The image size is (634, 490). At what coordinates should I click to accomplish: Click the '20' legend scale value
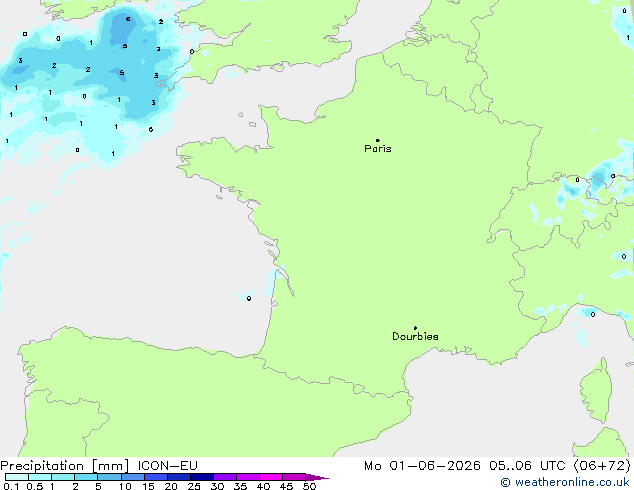[171, 486]
